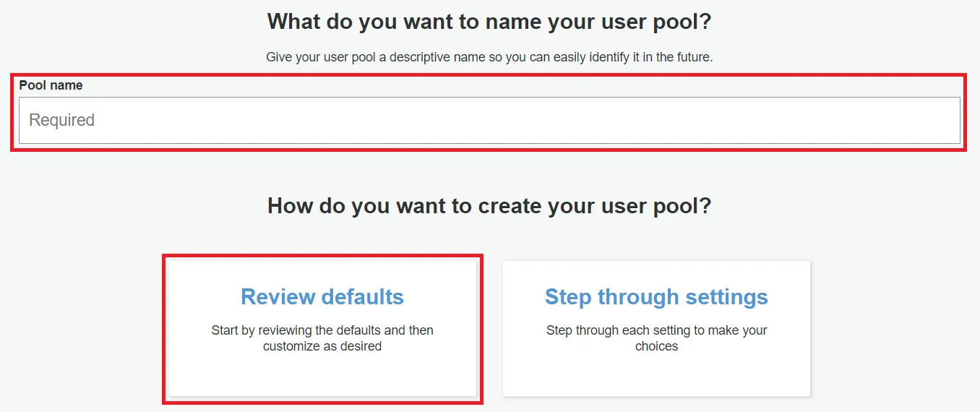Click 'customize as desired' text in left card
This screenshot has width=980, height=412.
[x=322, y=346]
